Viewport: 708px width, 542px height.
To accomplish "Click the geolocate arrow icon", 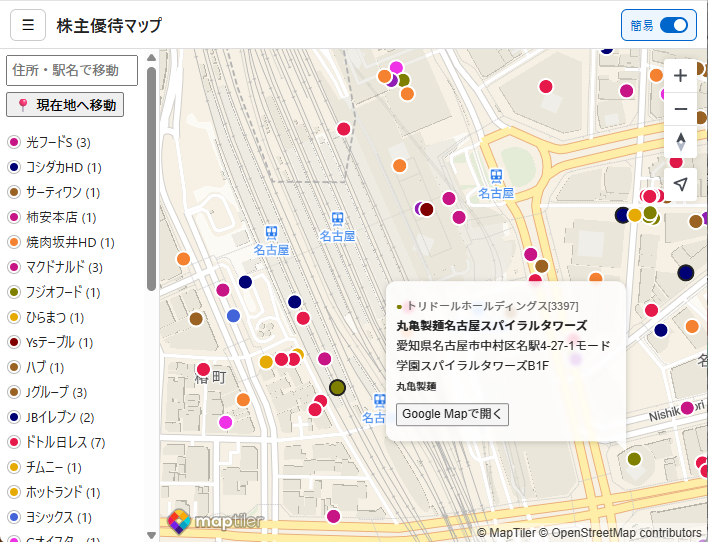I will [680, 184].
